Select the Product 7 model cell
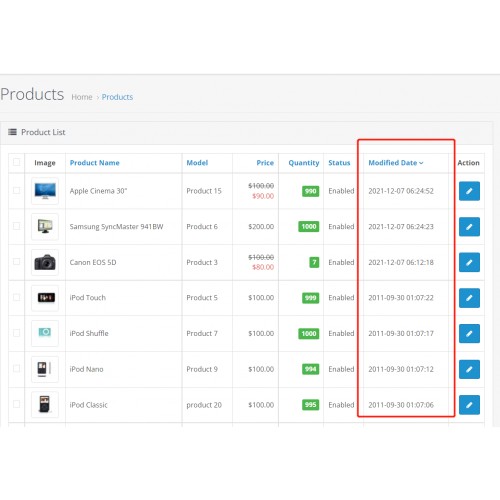 click(x=202, y=333)
